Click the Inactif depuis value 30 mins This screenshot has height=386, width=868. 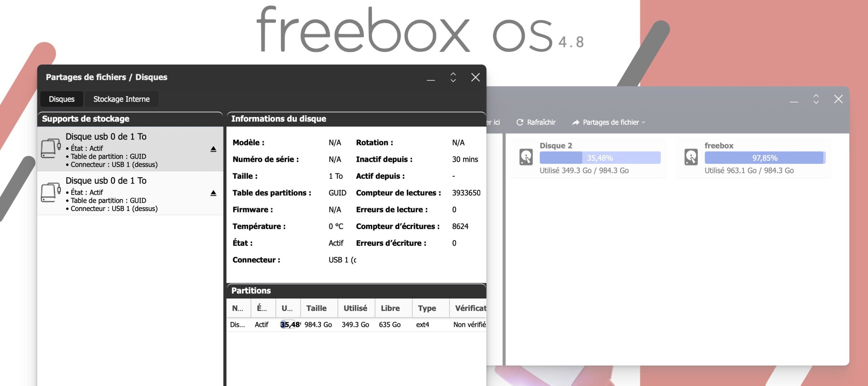pos(465,159)
